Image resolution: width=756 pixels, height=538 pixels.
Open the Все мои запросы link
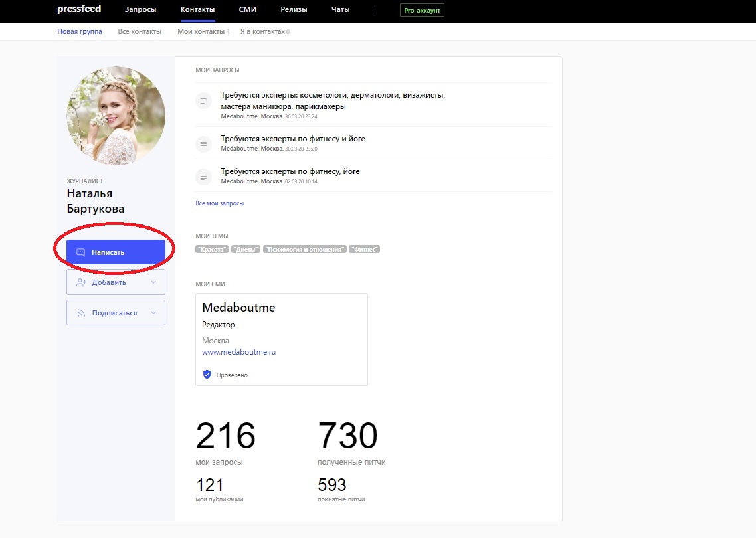(219, 203)
